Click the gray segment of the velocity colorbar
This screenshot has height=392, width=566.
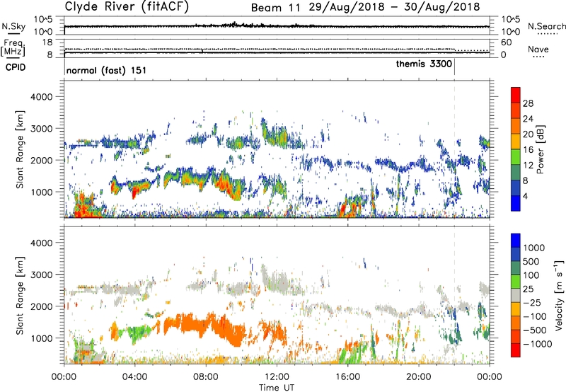(x=516, y=296)
